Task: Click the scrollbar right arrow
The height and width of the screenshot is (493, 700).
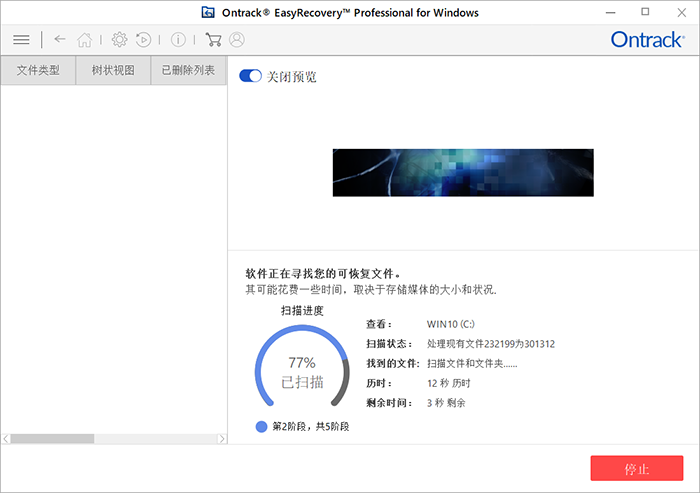Action: point(222,439)
